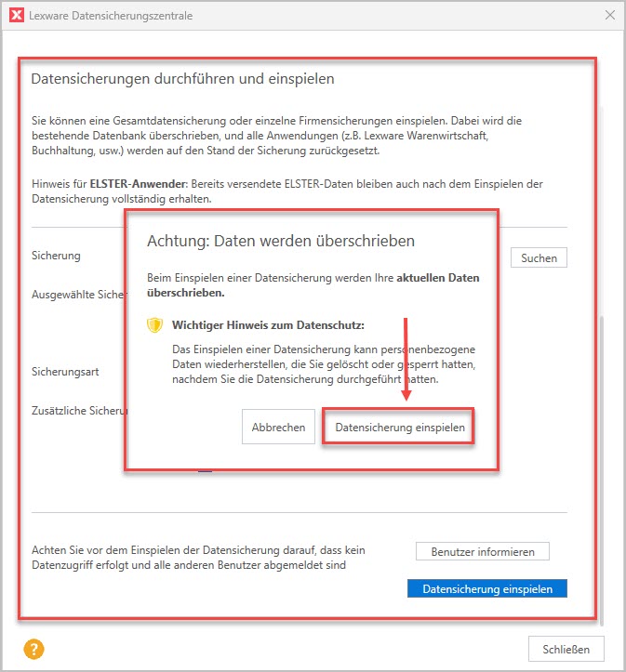Click the yellow privacy shield icon
This screenshot has width=626, height=672.
pos(155,325)
